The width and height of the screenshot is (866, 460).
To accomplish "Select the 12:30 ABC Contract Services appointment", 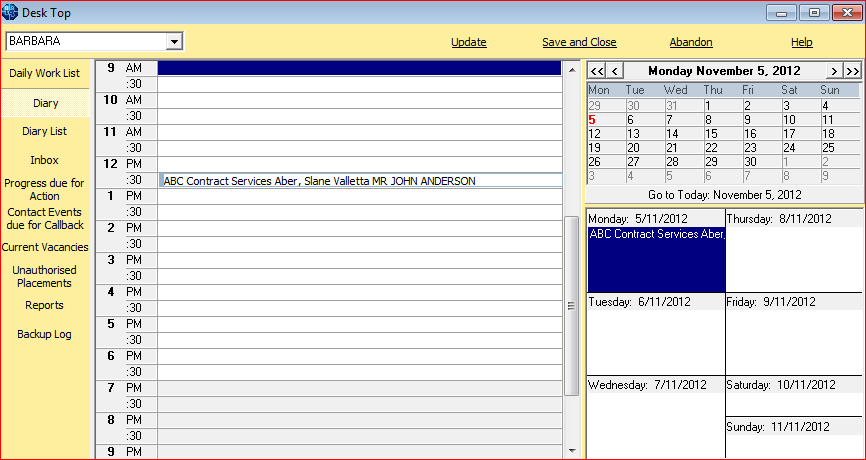I will [x=360, y=181].
